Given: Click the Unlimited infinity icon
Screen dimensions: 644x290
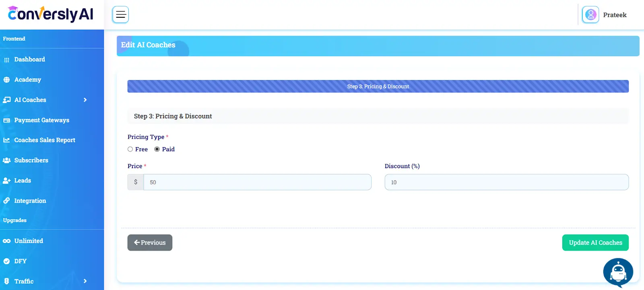Looking at the screenshot, I should [6, 241].
